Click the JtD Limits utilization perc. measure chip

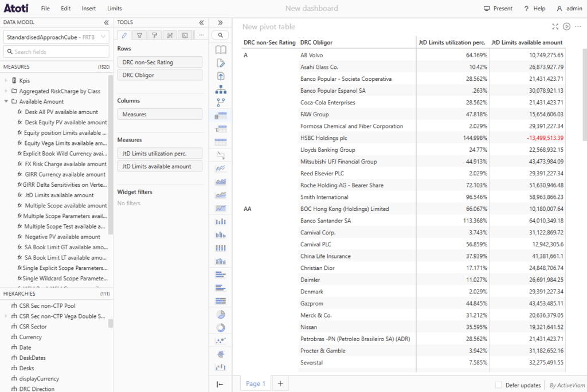[x=160, y=154]
